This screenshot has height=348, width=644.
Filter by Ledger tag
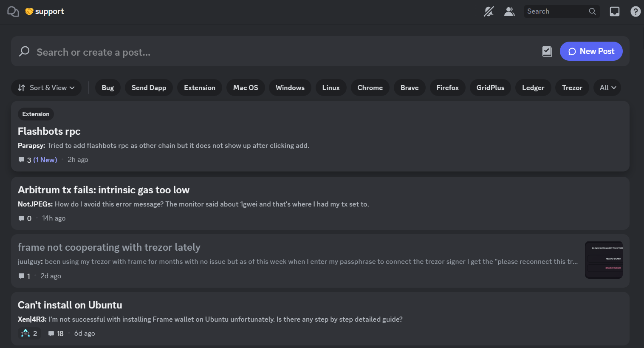(533, 88)
